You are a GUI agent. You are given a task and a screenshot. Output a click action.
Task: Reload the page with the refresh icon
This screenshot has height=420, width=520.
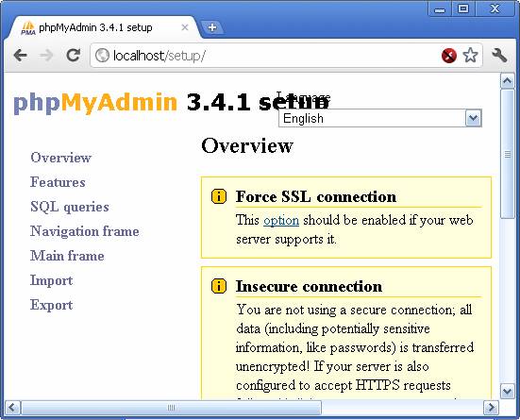(73, 55)
